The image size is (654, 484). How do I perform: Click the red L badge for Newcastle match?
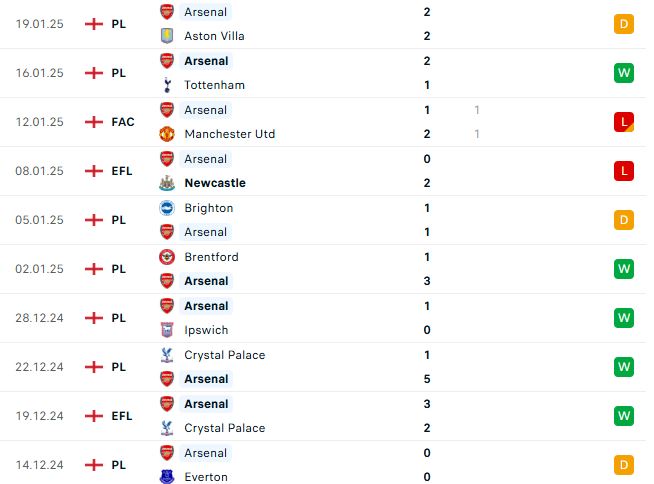coord(624,171)
